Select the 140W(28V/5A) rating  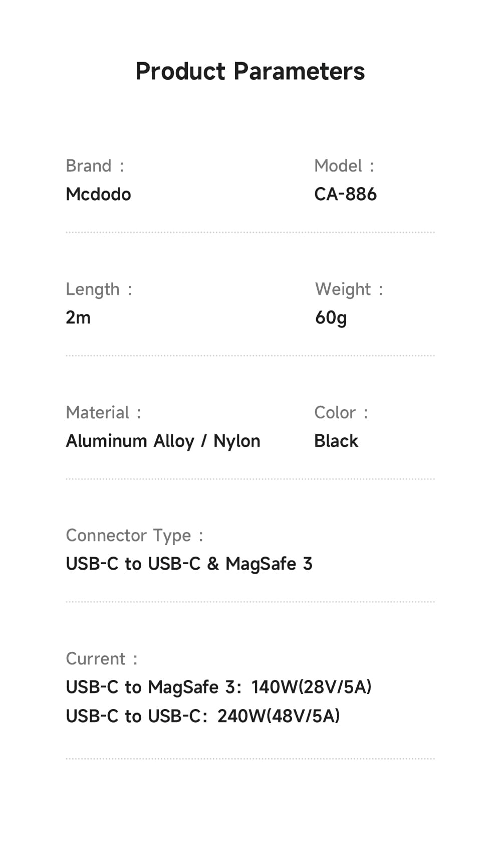[311, 687]
